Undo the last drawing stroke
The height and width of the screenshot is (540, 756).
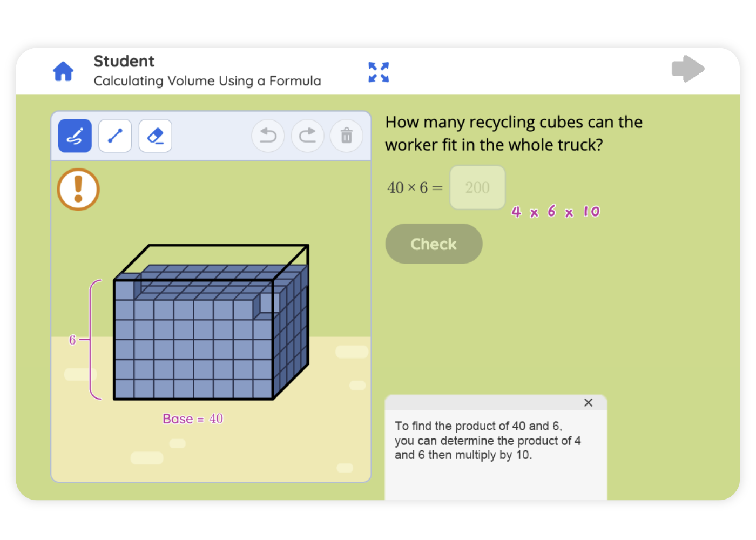(268, 136)
